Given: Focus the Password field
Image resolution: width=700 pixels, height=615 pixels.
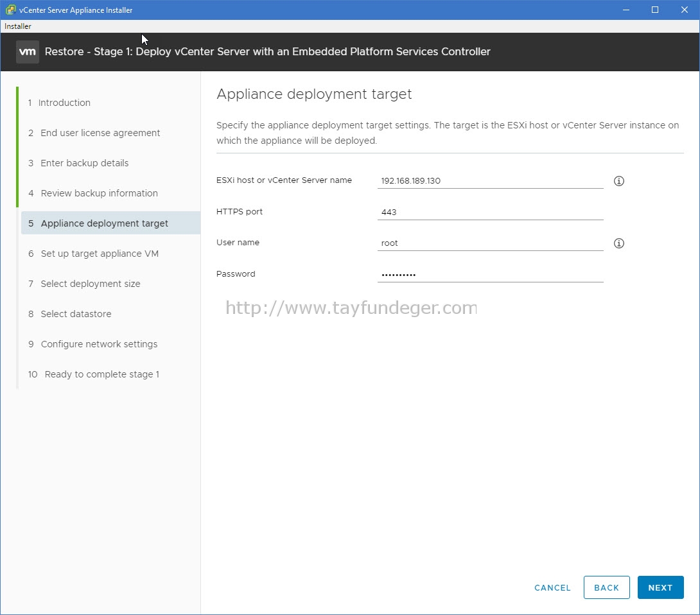Looking at the screenshot, I should coord(490,275).
